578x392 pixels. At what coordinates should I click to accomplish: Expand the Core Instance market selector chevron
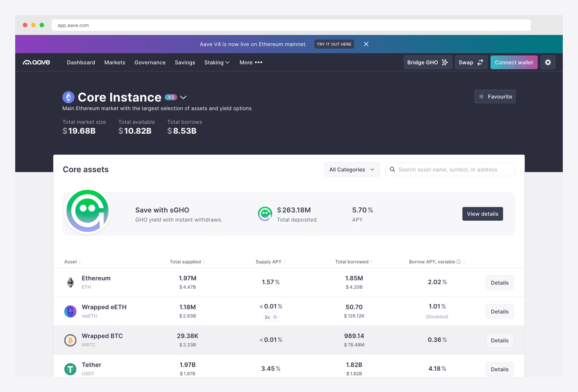pyautogui.click(x=183, y=97)
